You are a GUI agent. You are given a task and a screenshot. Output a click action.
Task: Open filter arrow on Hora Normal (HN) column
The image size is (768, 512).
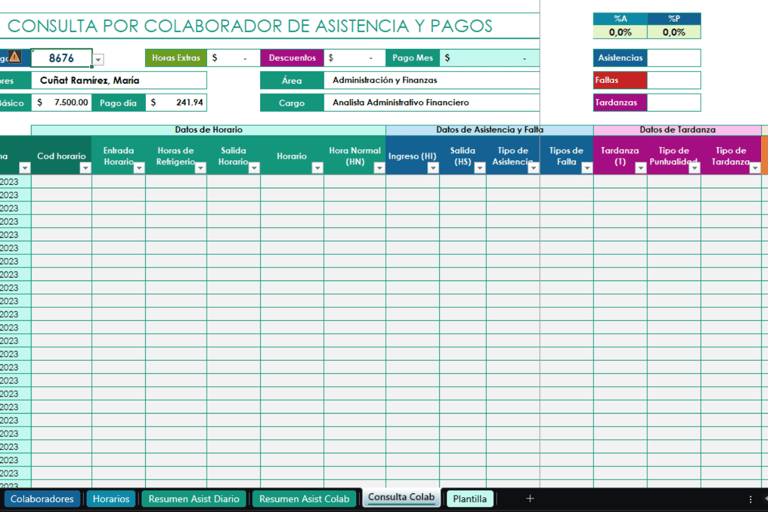379,168
